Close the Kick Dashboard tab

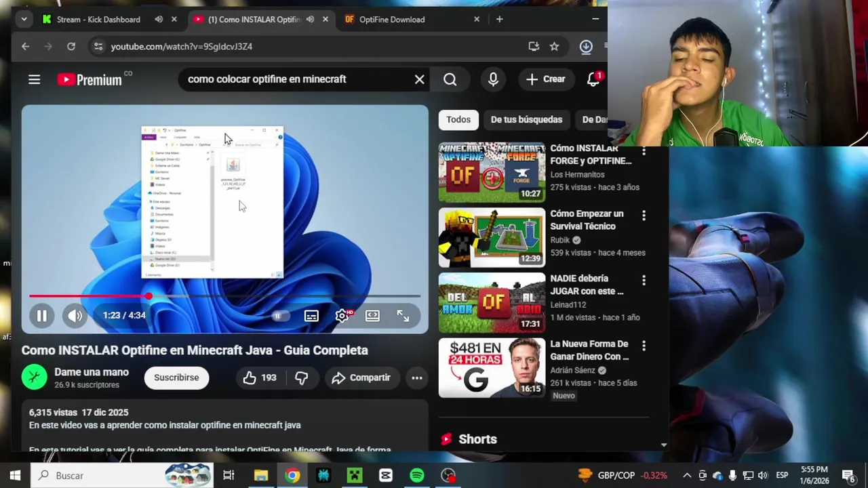coord(174,20)
